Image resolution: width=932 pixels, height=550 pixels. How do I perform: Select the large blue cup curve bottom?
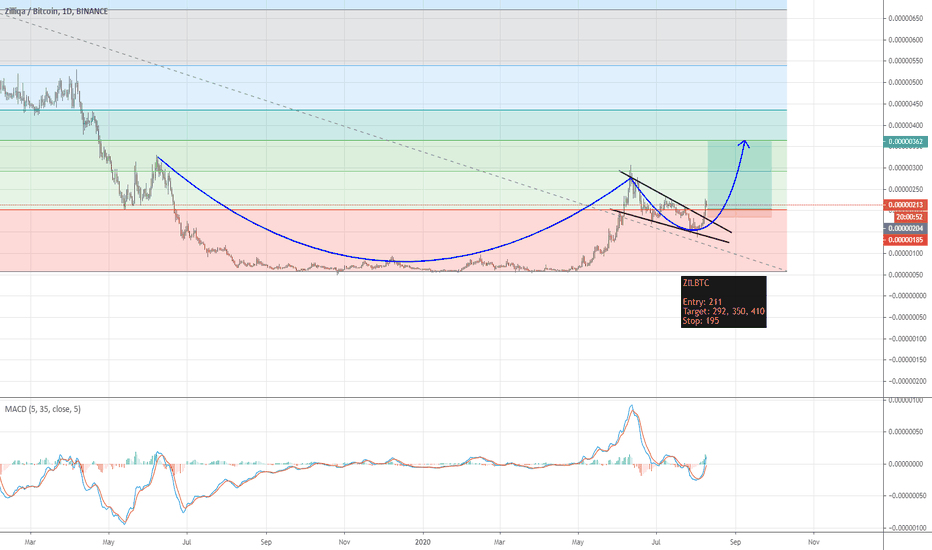click(x=407, y=261)
